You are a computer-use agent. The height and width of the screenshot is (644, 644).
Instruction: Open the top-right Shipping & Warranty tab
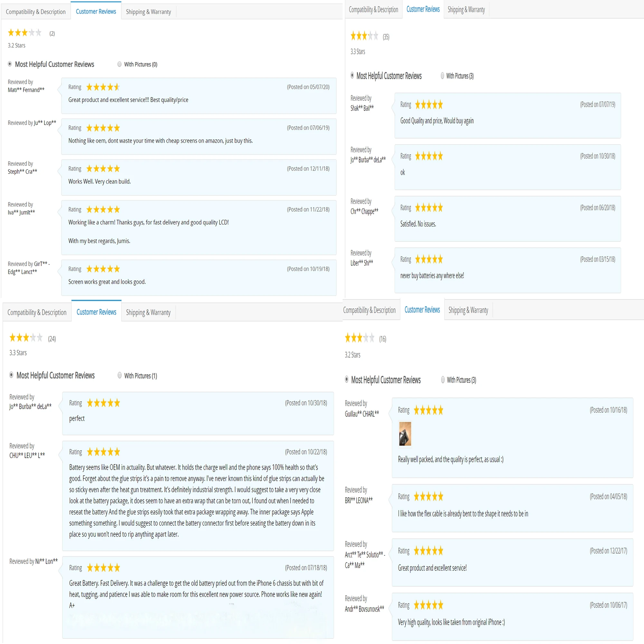pos(466,10)
